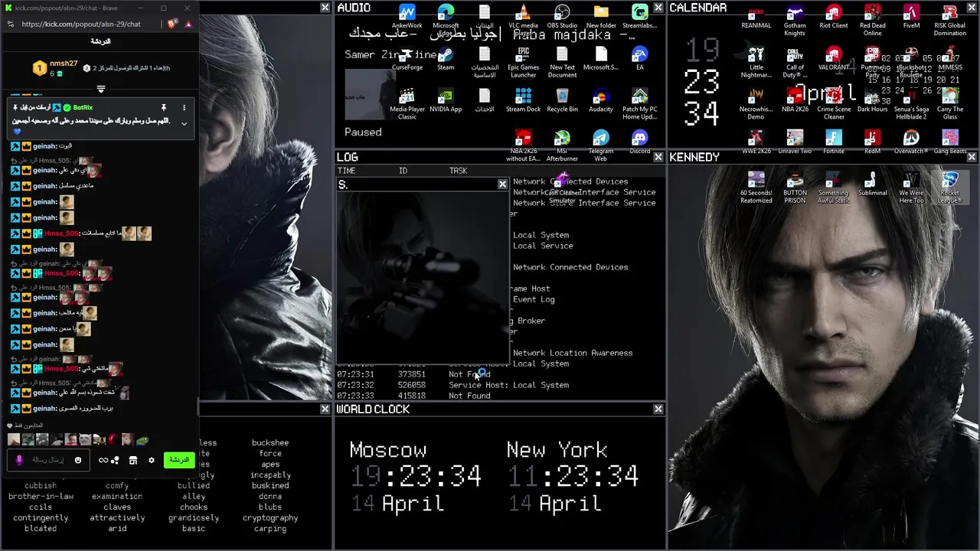Click the Moscow time in World Clock
Screen dimensions: 980x551
(x=416, y=476)
